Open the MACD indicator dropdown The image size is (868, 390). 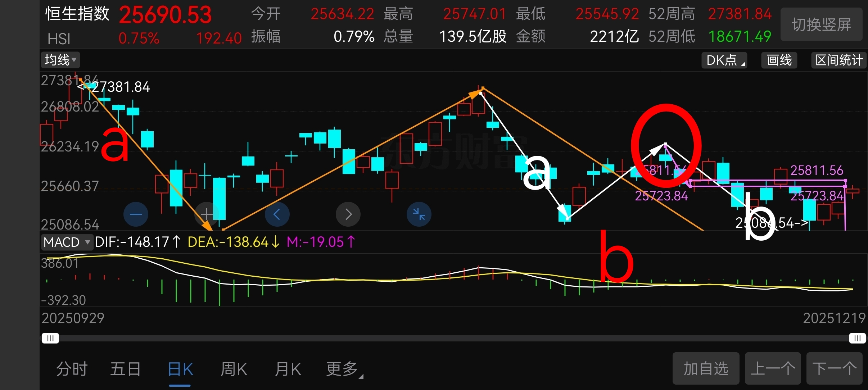[67, 242]
